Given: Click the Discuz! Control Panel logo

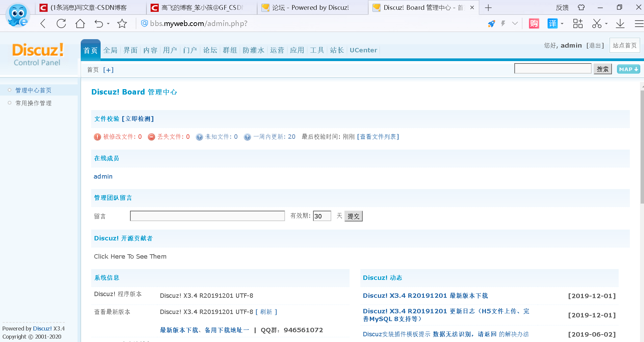Looking at the screenshot, I should click(37, 54).
